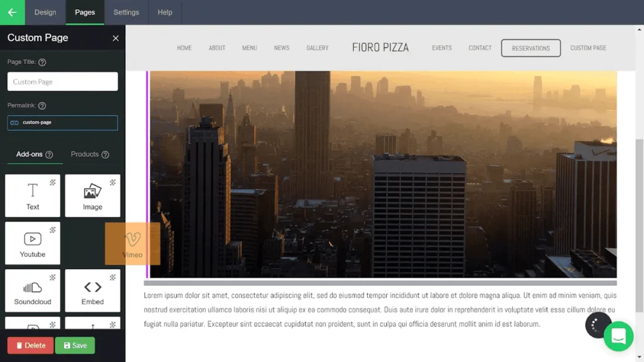Open the green chat support bubble
The width and height of the screenshot is (644, 362).
point(618,337)
